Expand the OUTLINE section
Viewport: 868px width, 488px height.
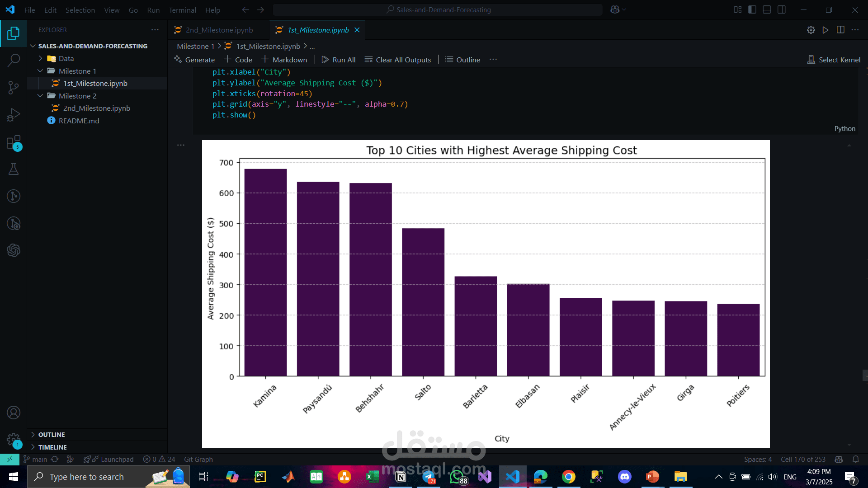click(x=51, y=434)
